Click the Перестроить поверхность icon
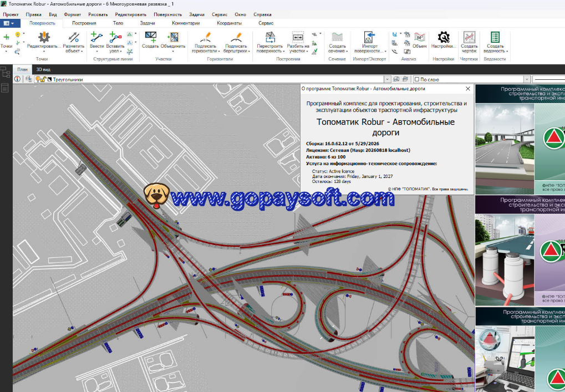Viewport: 565px width, 392px height. point(270,37)
